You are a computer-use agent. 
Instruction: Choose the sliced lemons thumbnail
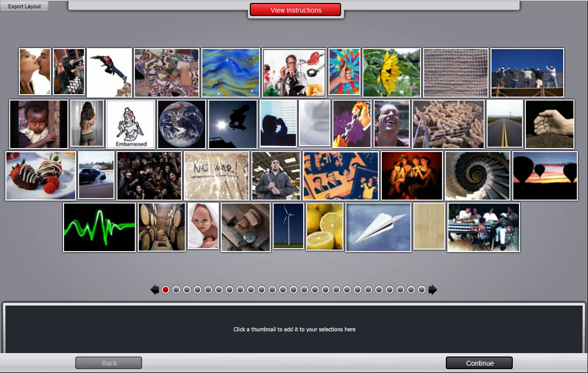coord(325,226)
